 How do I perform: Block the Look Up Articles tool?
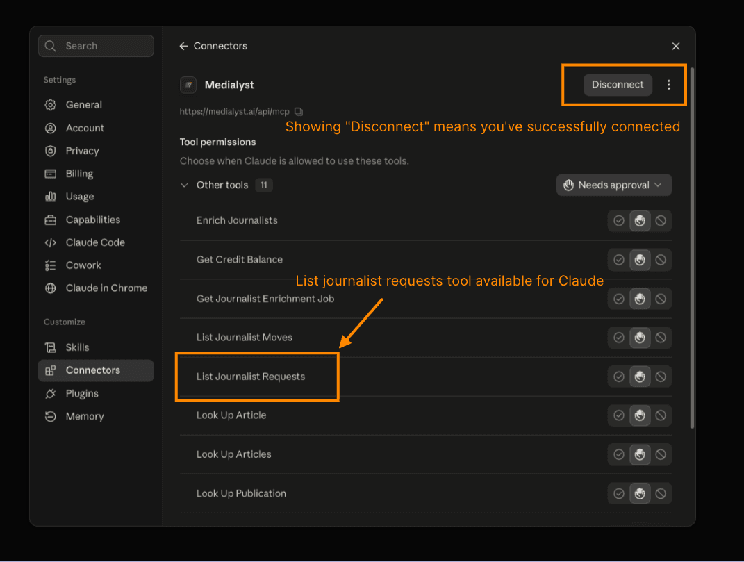pos(660,455)
